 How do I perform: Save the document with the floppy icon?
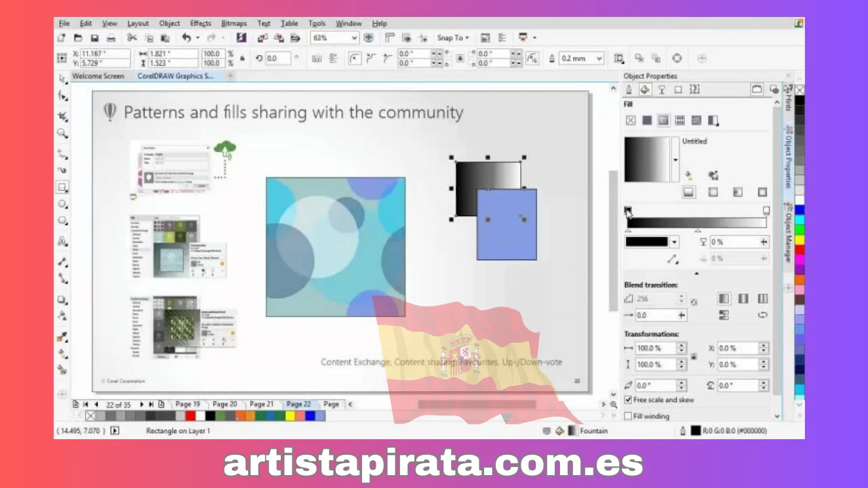(94, 38)
